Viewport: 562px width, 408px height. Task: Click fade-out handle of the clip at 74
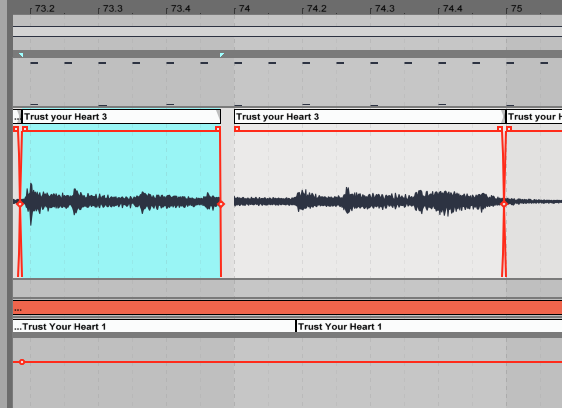(500, 128)
